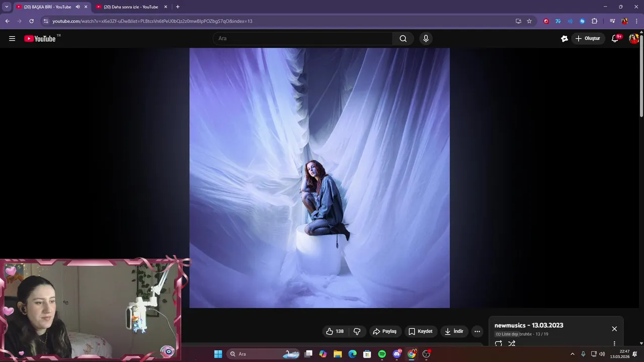Open Chrome profile avatar

click(624, 21)
